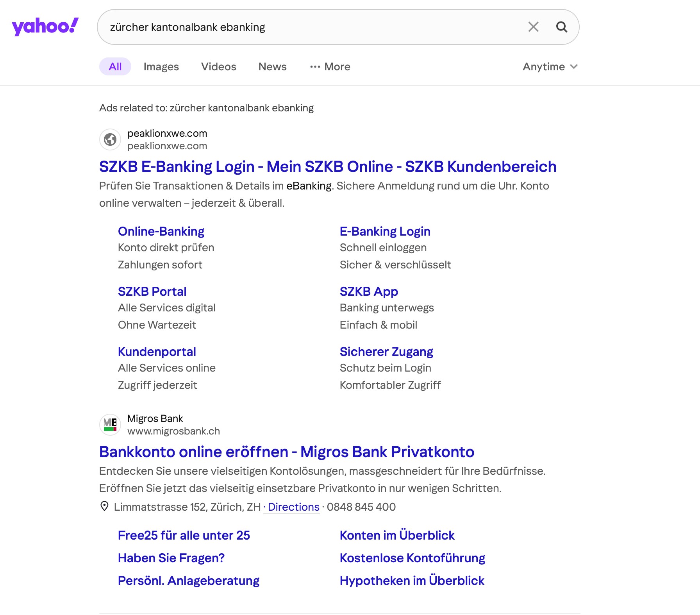This screenshot has width=700, height=615.
Task: Click 'Komfortabler Zugriff' description
Action: [390, 385]
